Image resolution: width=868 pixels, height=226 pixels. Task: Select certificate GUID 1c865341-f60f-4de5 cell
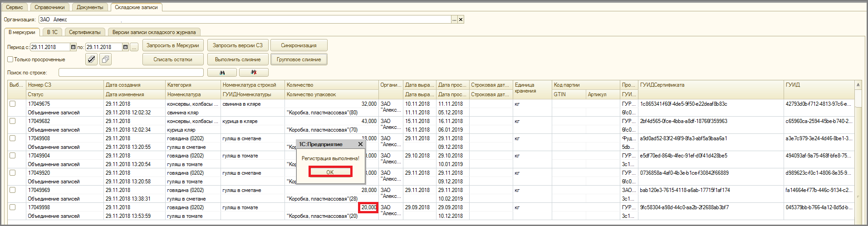711,104
